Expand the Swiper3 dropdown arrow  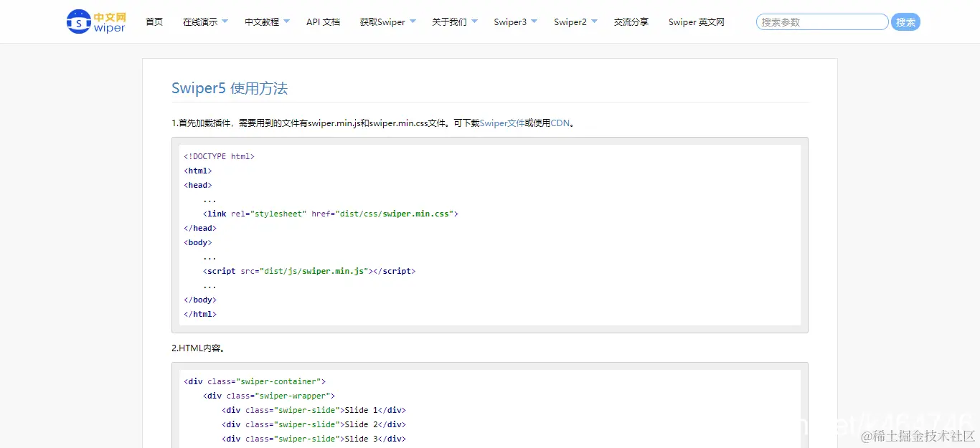[534, 22]
